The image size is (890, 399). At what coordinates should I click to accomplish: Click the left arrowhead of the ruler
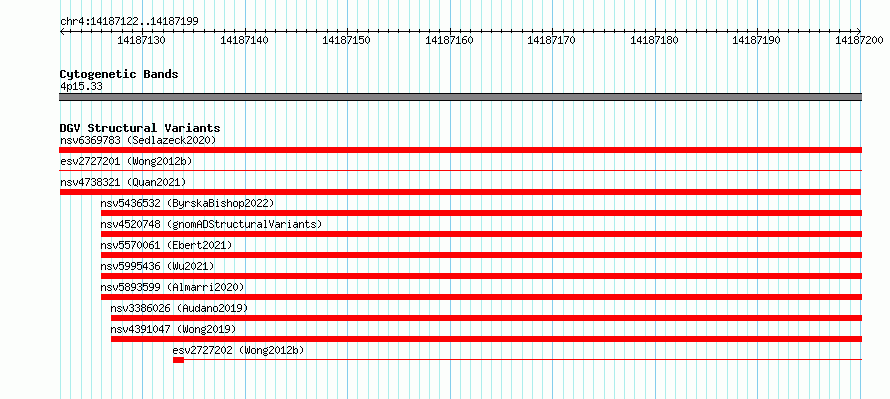[x=62, y=32]
